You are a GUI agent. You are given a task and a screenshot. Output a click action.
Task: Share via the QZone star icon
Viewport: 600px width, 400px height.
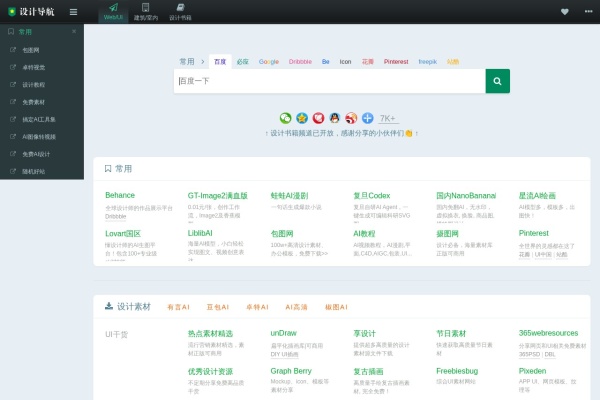coord(302,118)
